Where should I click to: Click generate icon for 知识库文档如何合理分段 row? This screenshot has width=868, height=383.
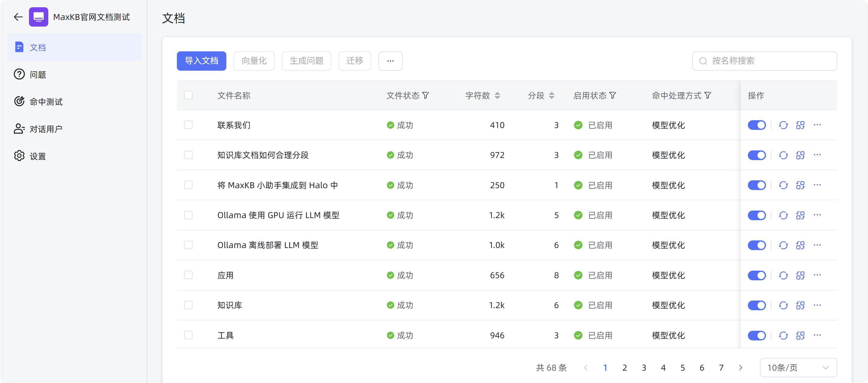pyautogui.click(x=800, y=155)
